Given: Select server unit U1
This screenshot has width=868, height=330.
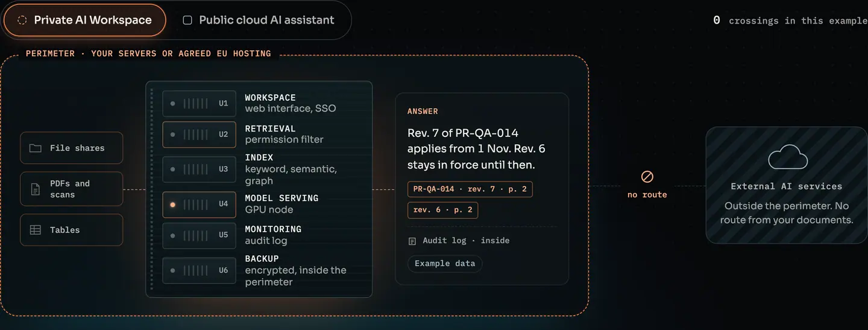Looking at the screenshot, I should click(x=199, y=103).
